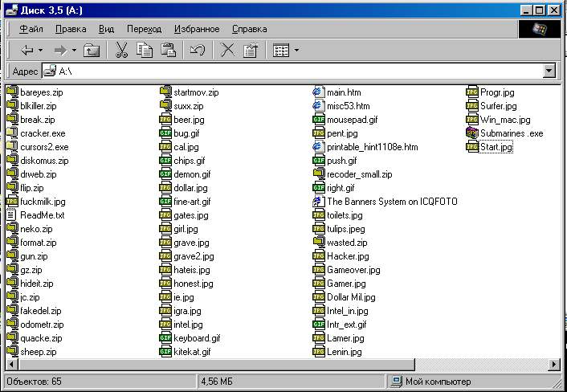Click the Windows logo throbber
567x392 pixels.
tap(539, 29)
